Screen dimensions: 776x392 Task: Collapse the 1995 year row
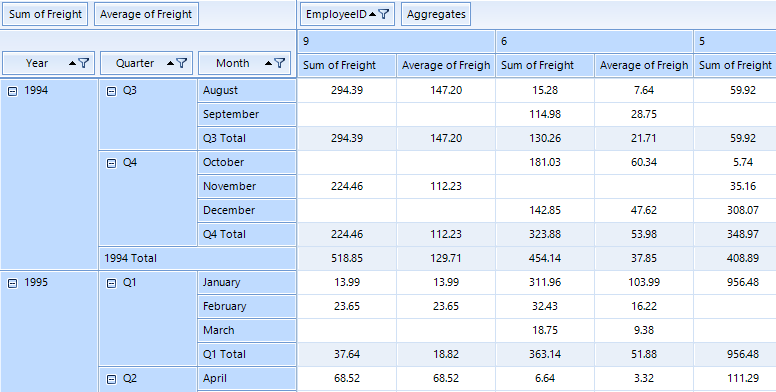coord(13,283)
